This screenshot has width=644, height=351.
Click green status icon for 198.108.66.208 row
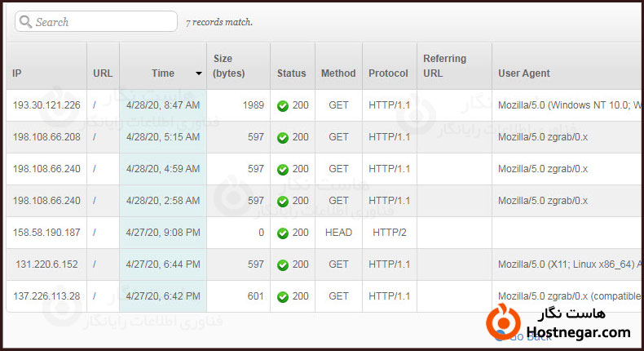(283, 137)
